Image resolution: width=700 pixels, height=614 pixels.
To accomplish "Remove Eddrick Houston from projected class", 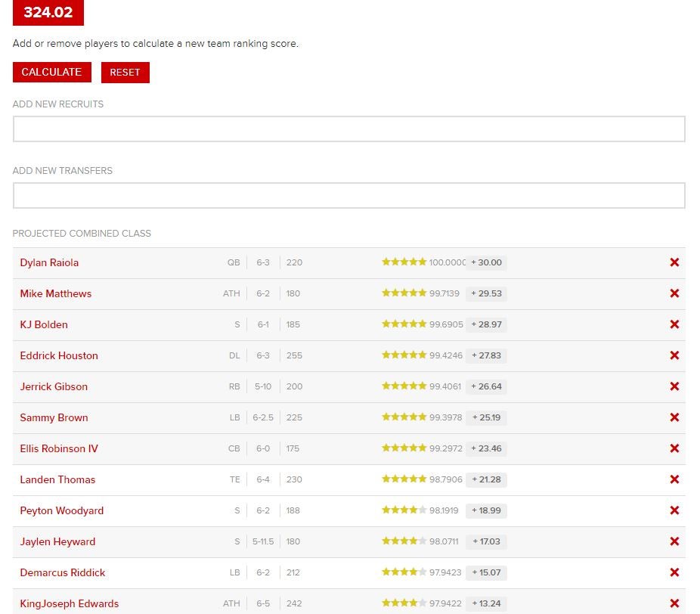I will pos(674,355).
